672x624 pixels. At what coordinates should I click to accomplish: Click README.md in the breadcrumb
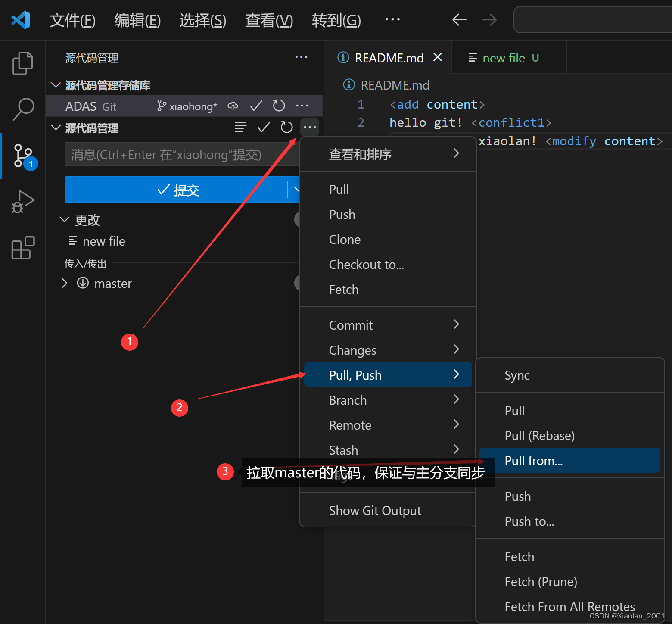395,85
